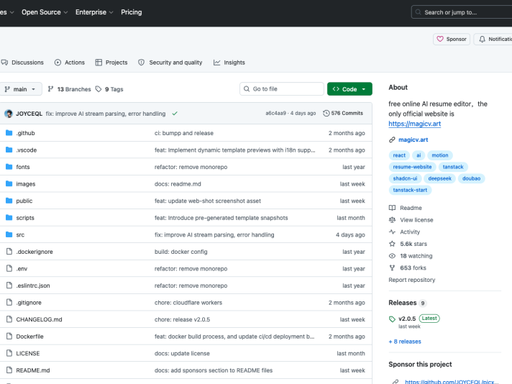
Task: Select the react topic tag
Action: click(399, 155)
